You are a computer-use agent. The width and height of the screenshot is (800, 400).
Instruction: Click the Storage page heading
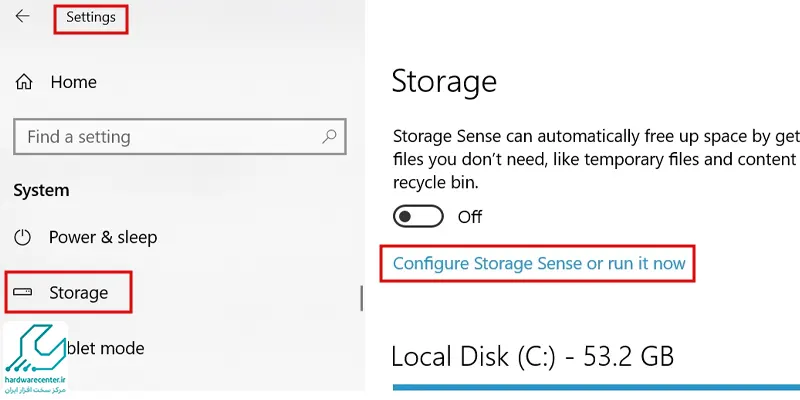[444, 82]
